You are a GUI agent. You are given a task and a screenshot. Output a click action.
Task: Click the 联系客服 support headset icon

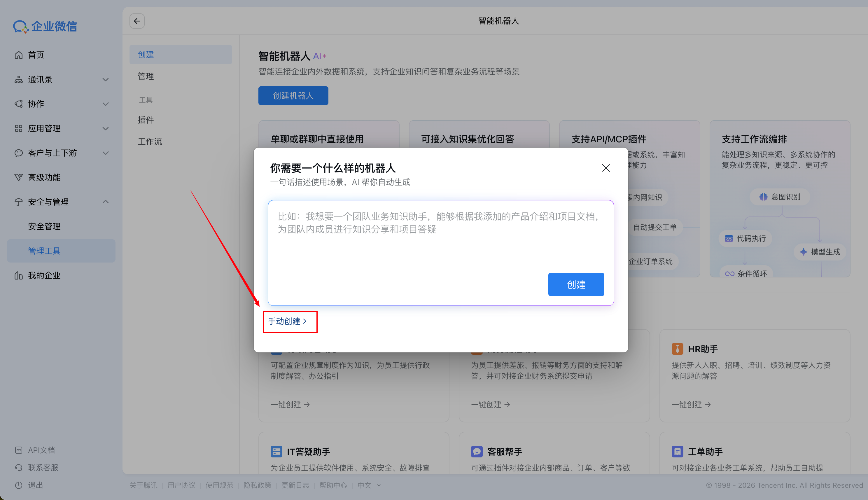click(x=19, y=467)
